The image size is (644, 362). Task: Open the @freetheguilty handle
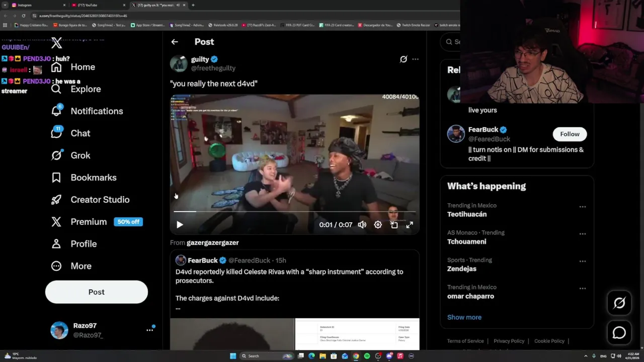[213, 68]
